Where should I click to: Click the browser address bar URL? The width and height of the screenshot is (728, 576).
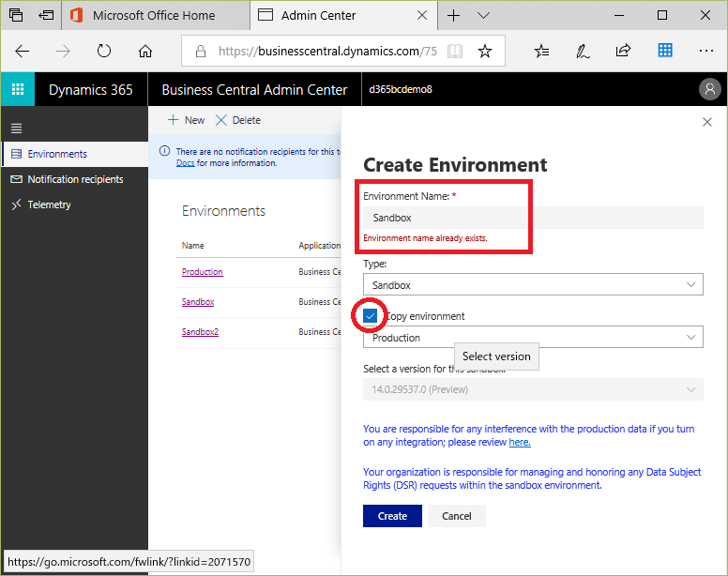pos(327,51)
